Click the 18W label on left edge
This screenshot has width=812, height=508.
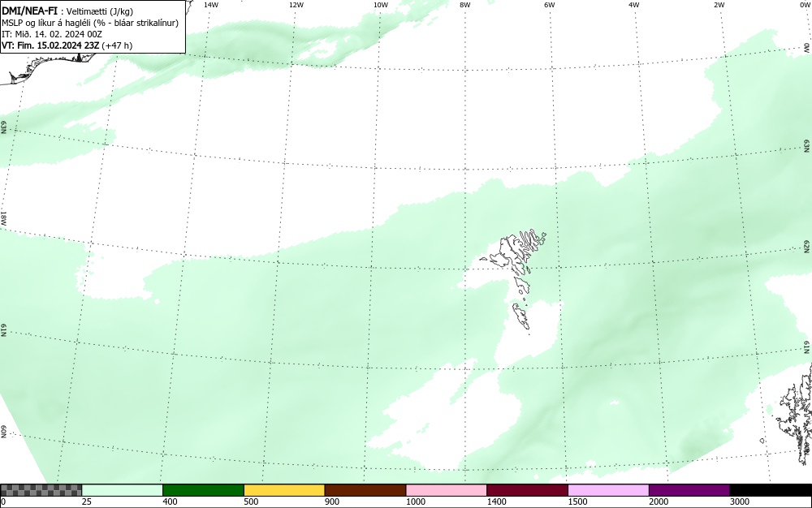pyautogui.click(x=3, y=218)
